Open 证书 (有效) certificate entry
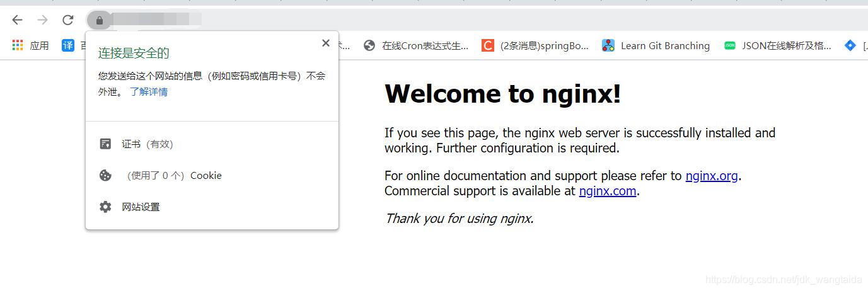The height and width of the screenshot is (291, 868). [212, 144]
